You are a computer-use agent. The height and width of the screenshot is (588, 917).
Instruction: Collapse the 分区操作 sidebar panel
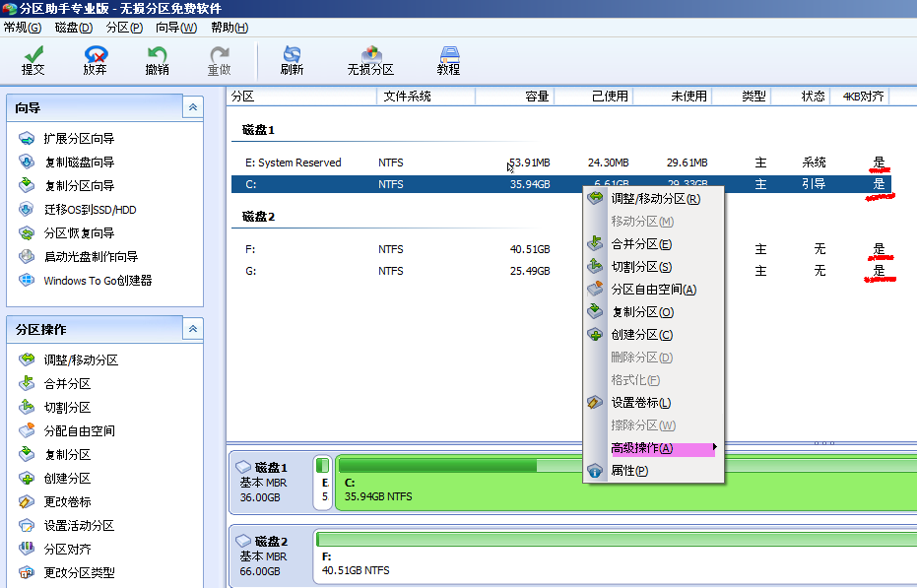pos(191,329)
